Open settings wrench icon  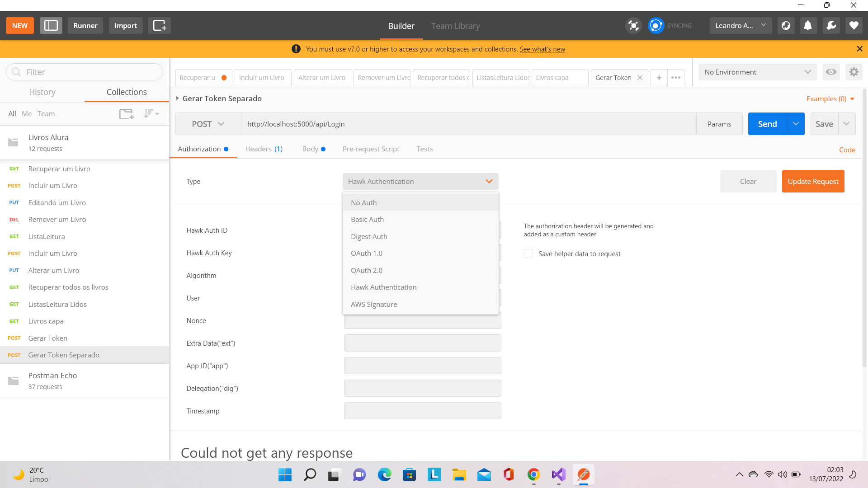(x=831, y=26)
